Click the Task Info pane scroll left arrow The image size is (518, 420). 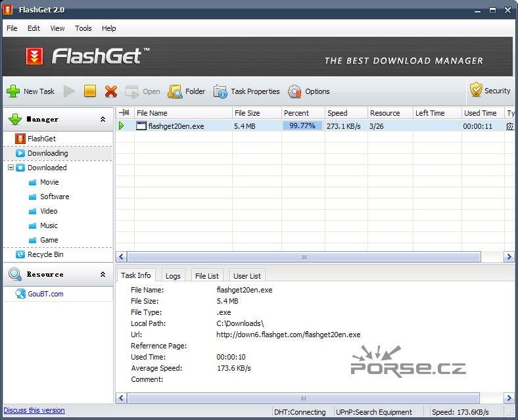coord(121,398)
